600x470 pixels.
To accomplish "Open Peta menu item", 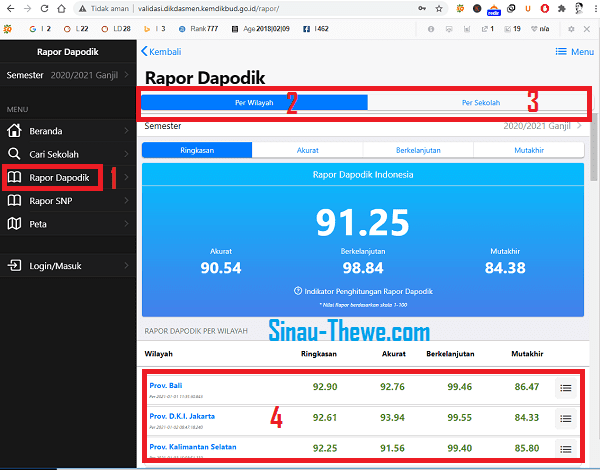I will [x=68, y=224].
